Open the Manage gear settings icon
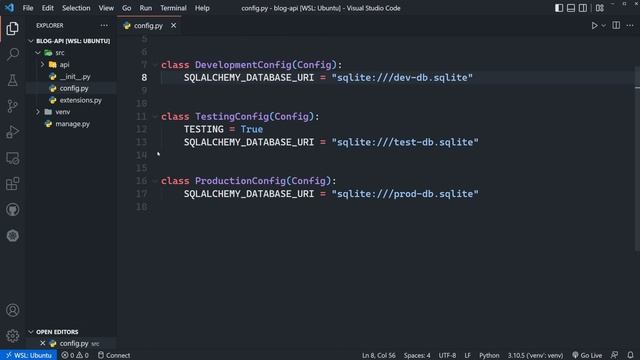Image resolution: width=640 pixels, height=360 pixels. point(13,336)
